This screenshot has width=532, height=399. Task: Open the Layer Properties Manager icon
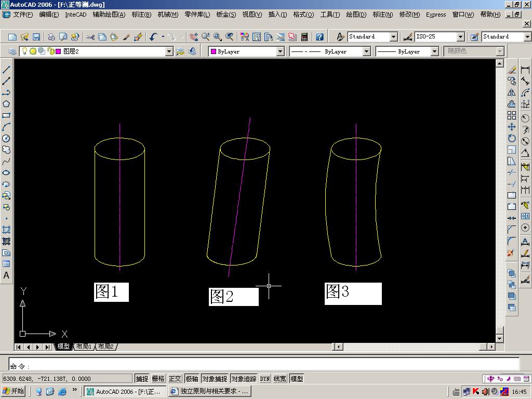tap(12, 51)
